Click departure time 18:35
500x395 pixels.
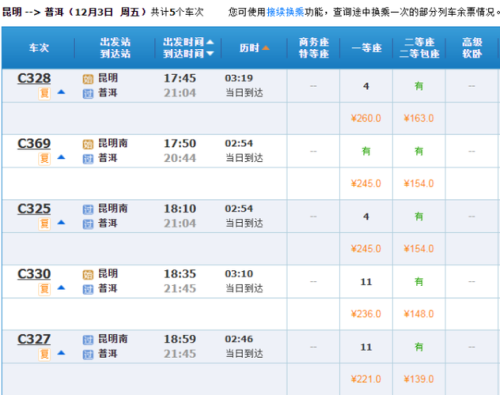180,274
